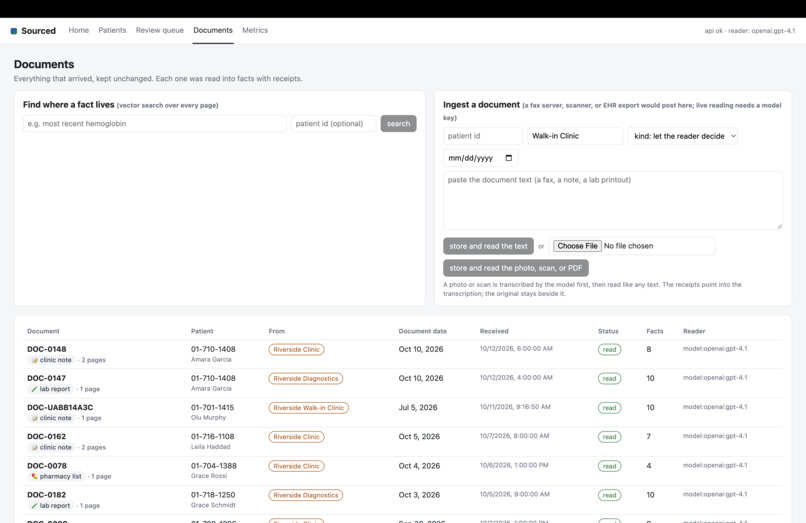The image size is (806, 523).
Task: Expand the 'kind: let the reader decide' dropdown
Action: tap(682, 136)
